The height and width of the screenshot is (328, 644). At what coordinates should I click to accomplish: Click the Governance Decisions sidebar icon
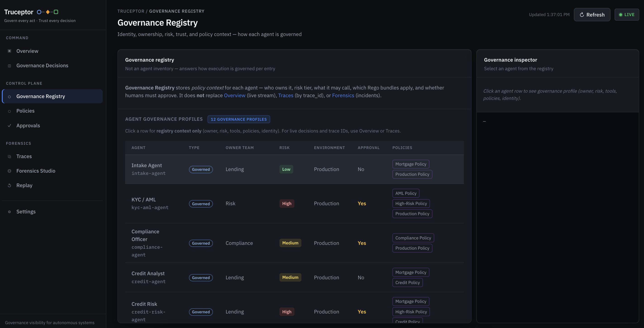pyautogui.click(x=9, y=66)
